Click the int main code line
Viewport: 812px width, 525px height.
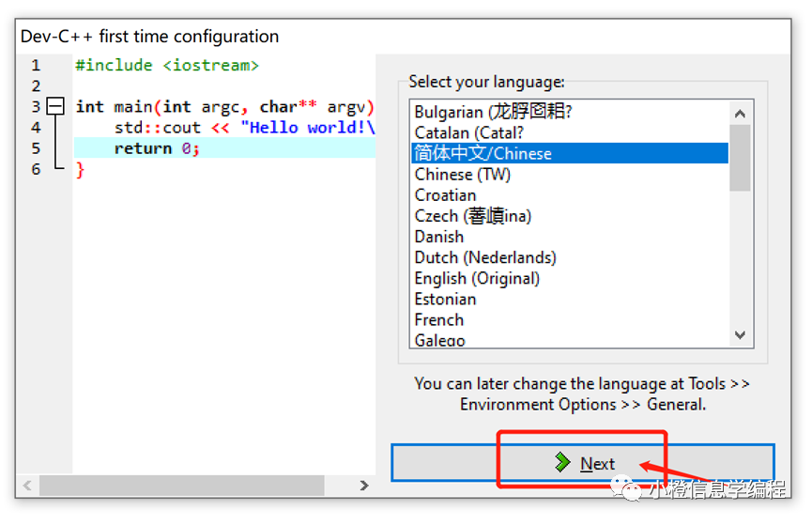pos(224,107)
